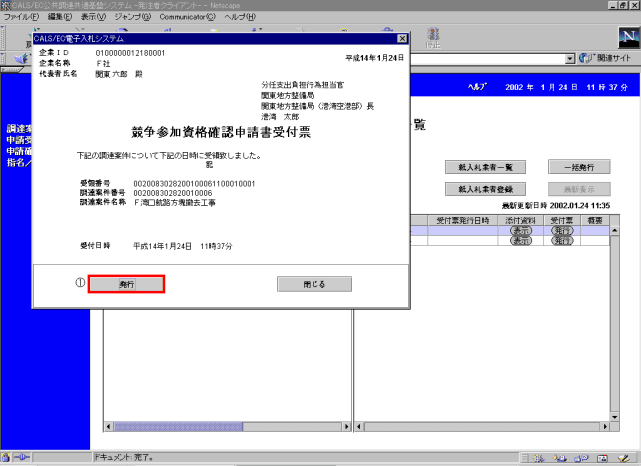The image size is (641, 466).
Task: Open the Communicator menu
Action: coord(188,17)
